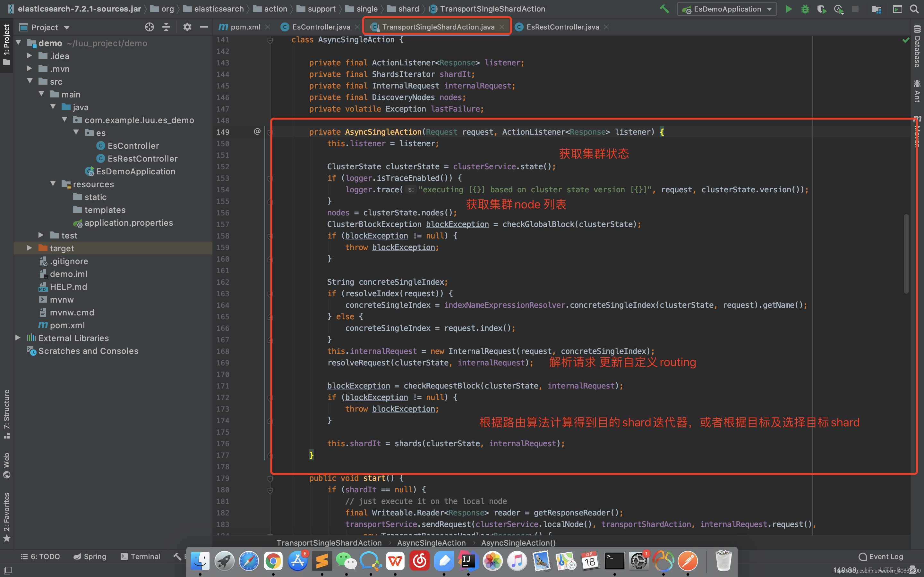Click the locate target crosshair icon

click(149, 27)
